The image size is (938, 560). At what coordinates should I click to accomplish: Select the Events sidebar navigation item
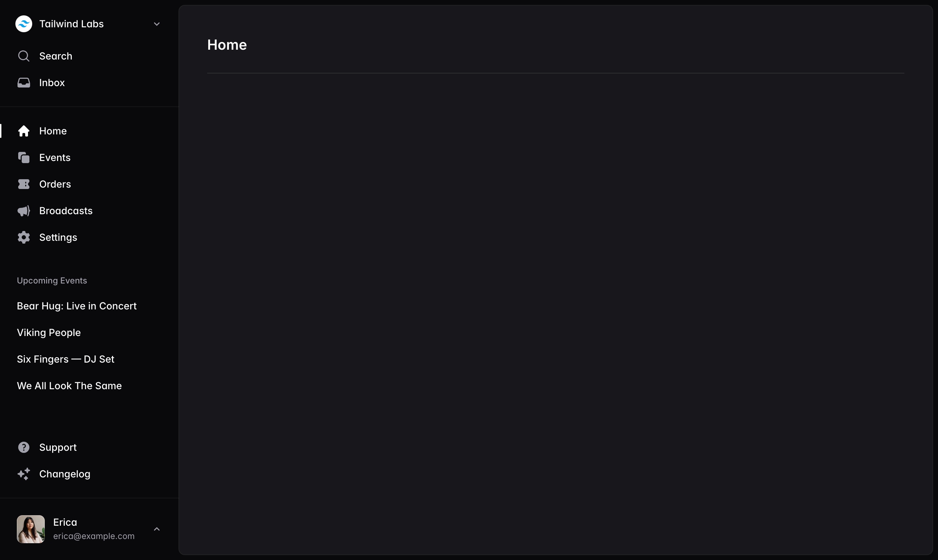coord(55,157)
